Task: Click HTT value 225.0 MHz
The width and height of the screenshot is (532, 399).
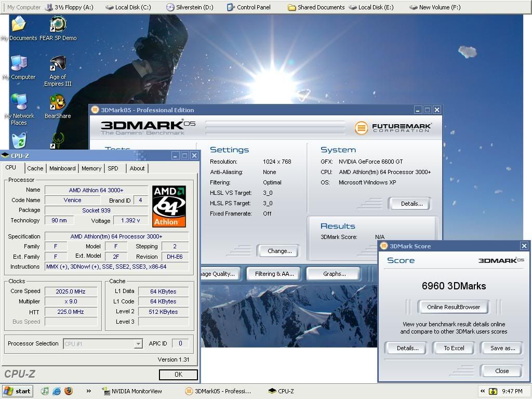Action: tap(71, 312)
